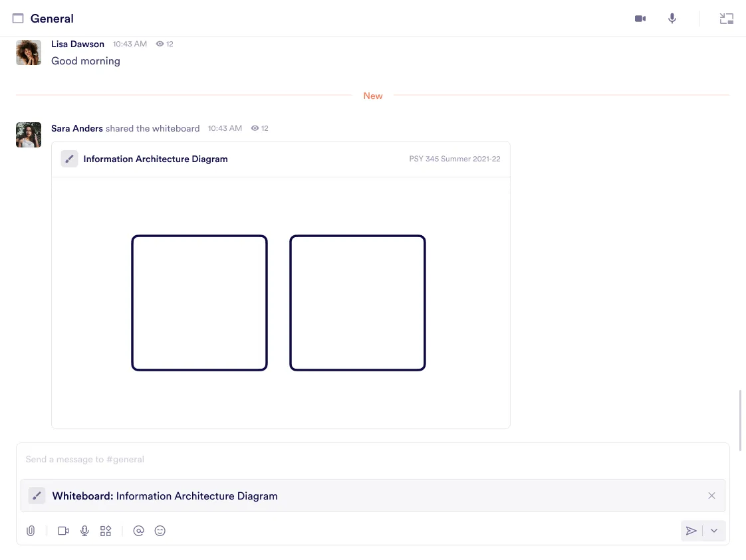Image resolution: width=746 pixels, height=560 pixels.
Task: Send the message with arrow button
Action: coord(691,531)
